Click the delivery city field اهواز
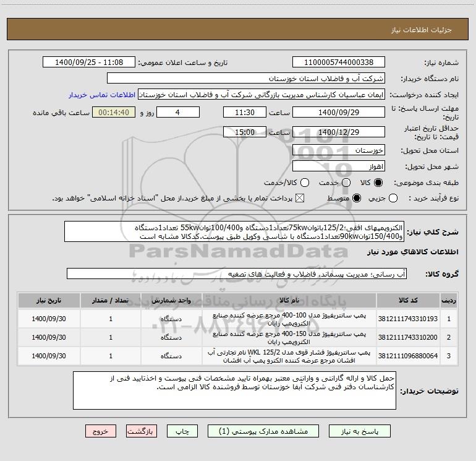 339,166
